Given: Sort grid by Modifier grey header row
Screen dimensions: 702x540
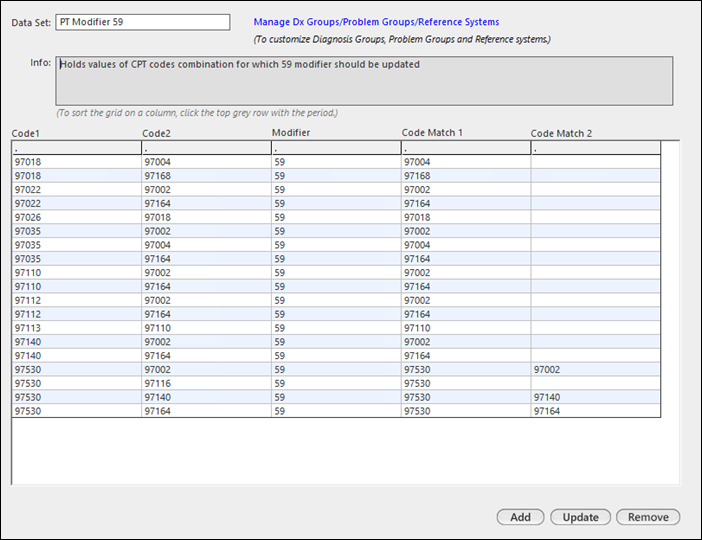Looking at the screenshot, I should (x=336, y=148).
